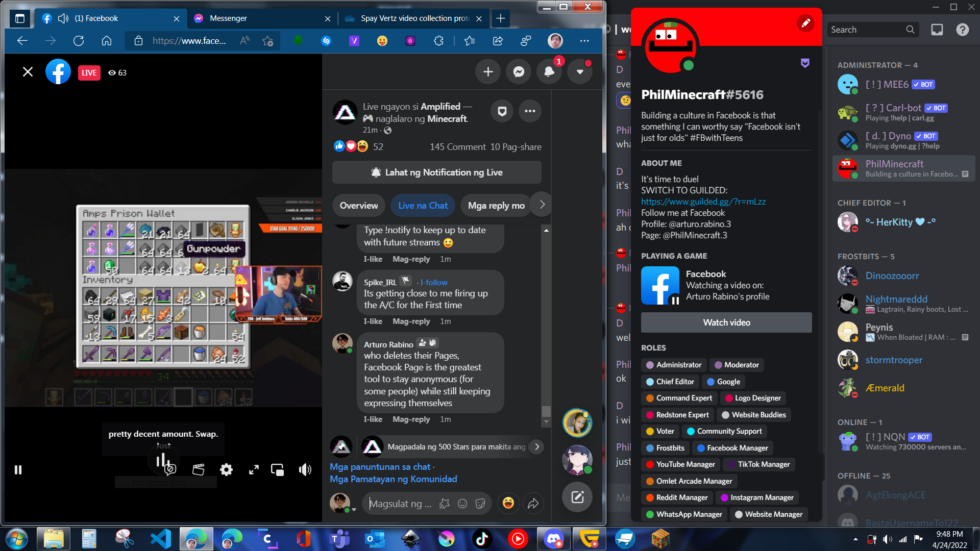Open Facebook account dropdown arrow

pyautogui.click(x=580, y=72)
